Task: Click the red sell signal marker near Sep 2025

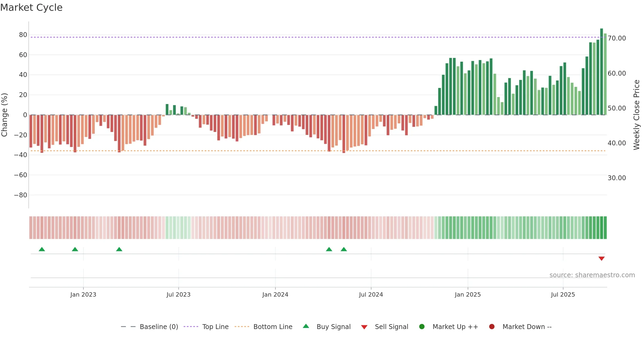Action: click(x=602, y=258)
